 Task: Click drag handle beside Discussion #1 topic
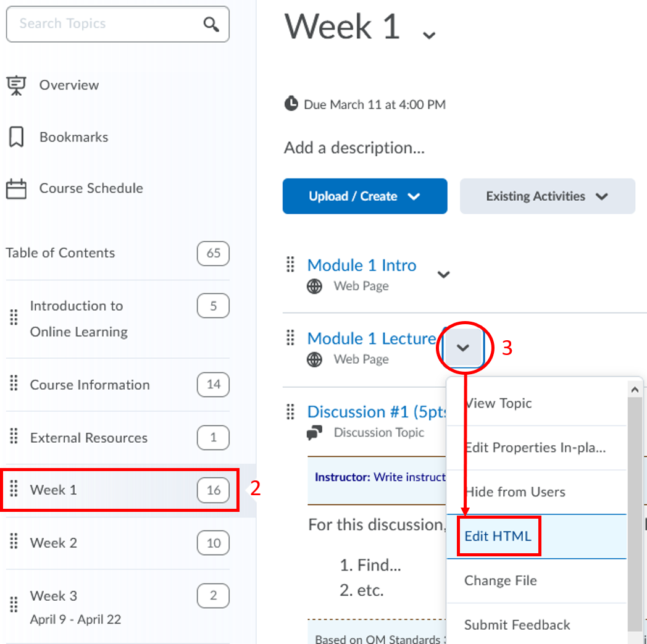tap(290, 412)
